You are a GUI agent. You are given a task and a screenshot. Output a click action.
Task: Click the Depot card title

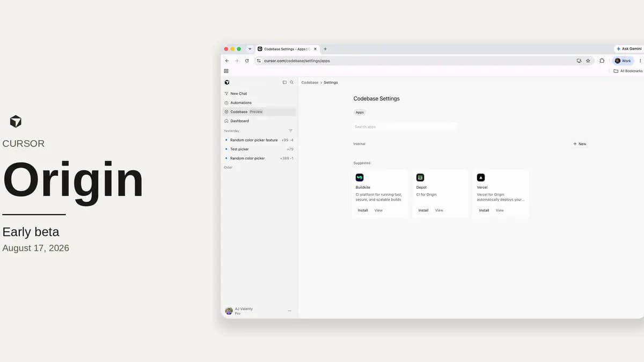422,188
